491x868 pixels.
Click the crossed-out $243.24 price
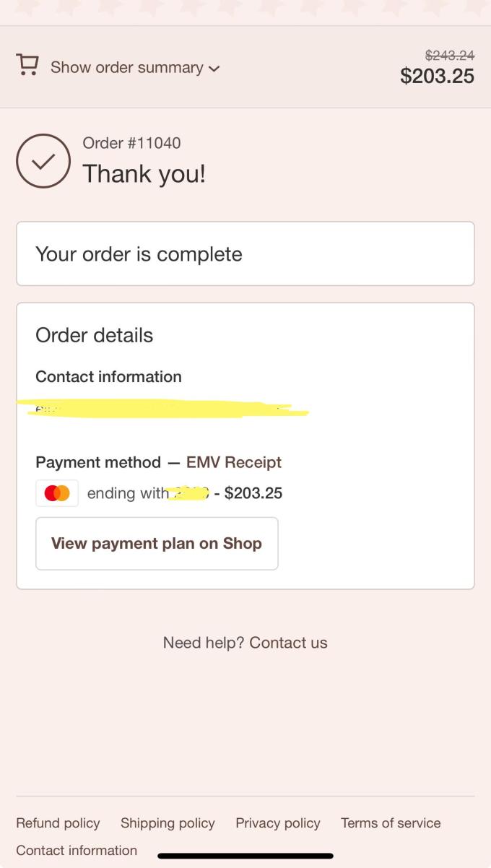coord(449,55)
